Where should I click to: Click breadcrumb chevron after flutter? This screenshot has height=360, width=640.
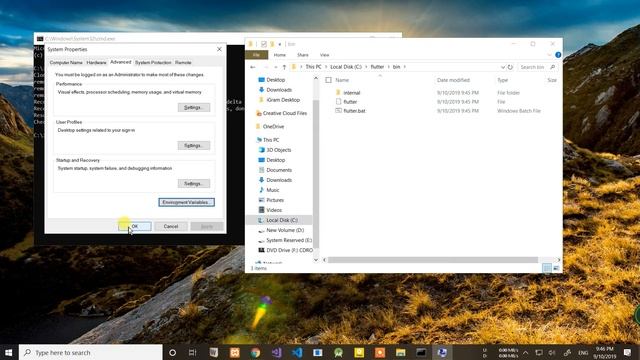pos(389,67)
